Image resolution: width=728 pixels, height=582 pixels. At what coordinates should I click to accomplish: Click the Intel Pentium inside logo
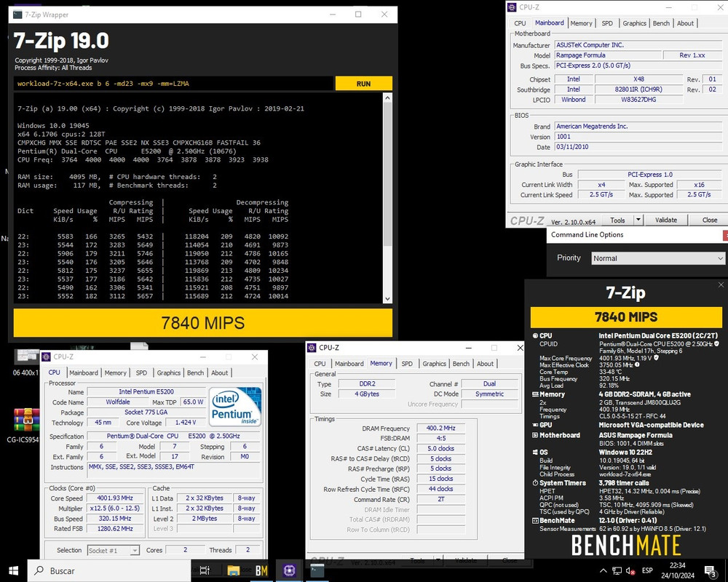pos(235,407)
